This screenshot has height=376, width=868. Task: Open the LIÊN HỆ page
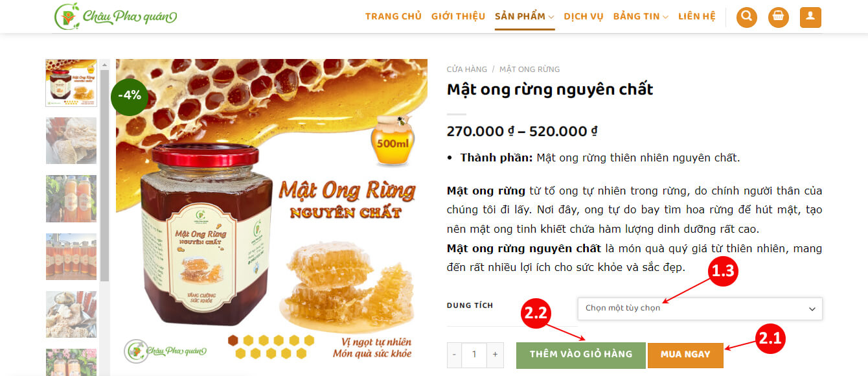(x=697, y=17)
